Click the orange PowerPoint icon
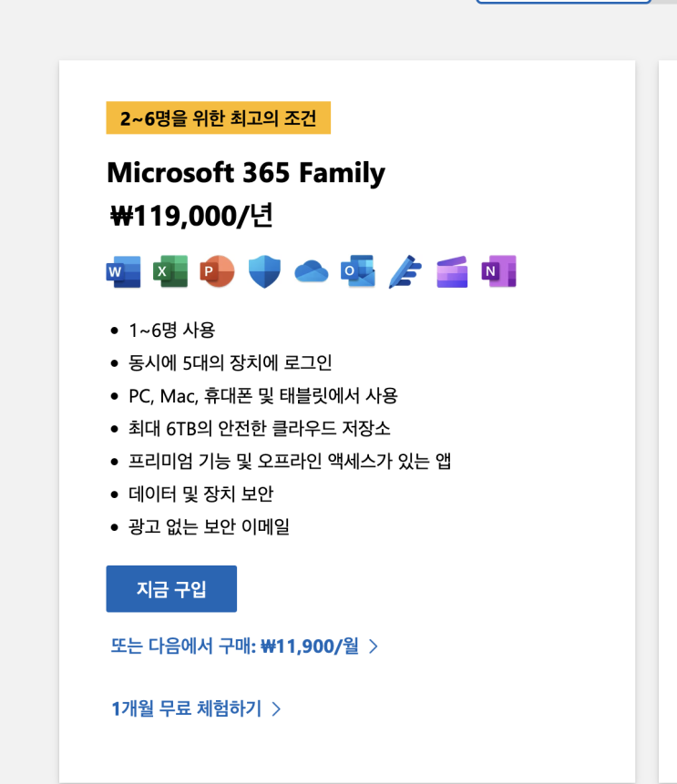677x784 pixels. point(217,271)
